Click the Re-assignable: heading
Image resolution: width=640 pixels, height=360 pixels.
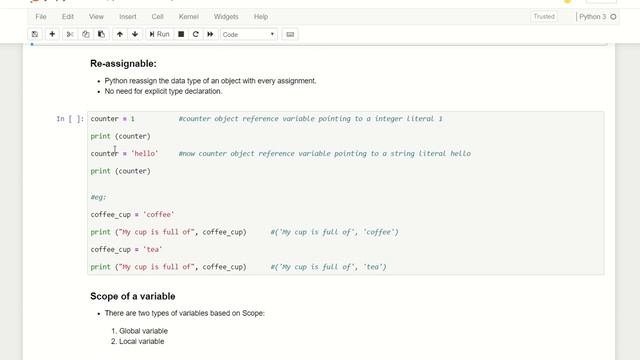(123, 64)
